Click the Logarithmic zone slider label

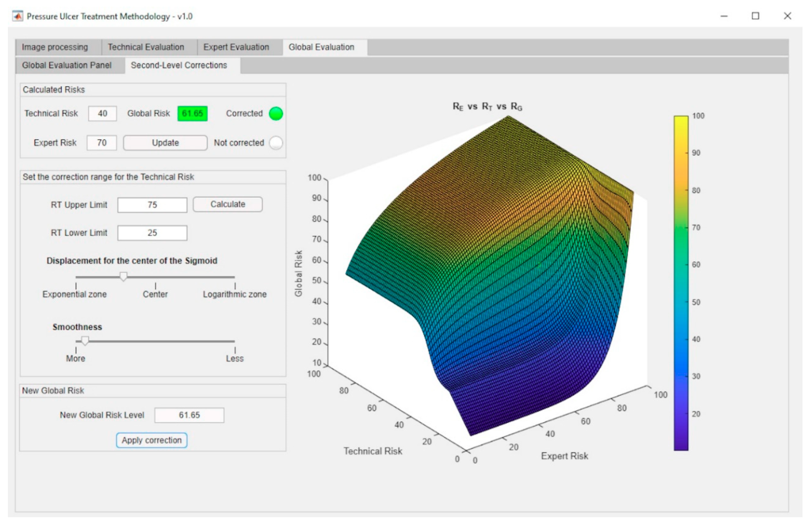[x=235, y=294]
